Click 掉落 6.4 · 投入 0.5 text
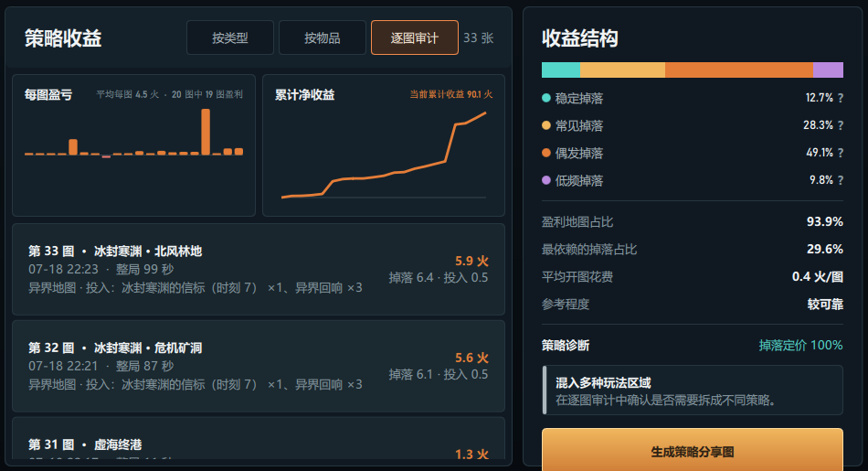 pyautogui.click(x=439, y=278)
